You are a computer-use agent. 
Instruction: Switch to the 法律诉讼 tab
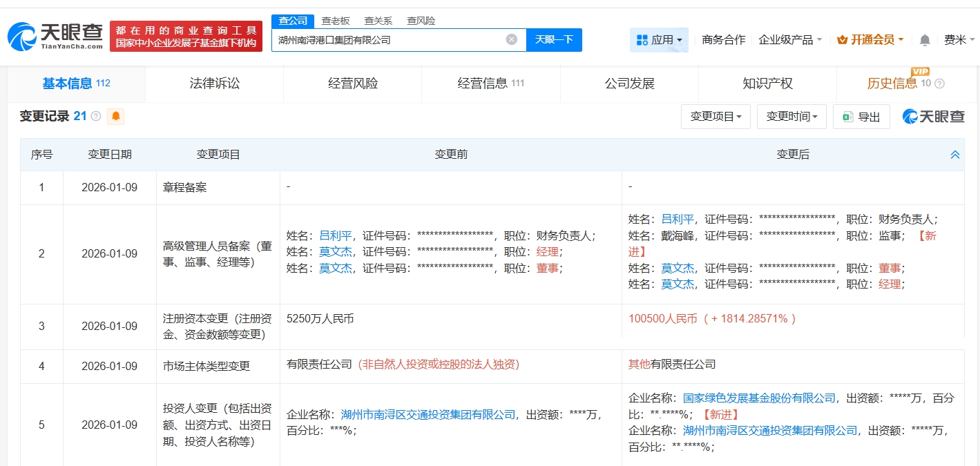[x=215, y=84]
